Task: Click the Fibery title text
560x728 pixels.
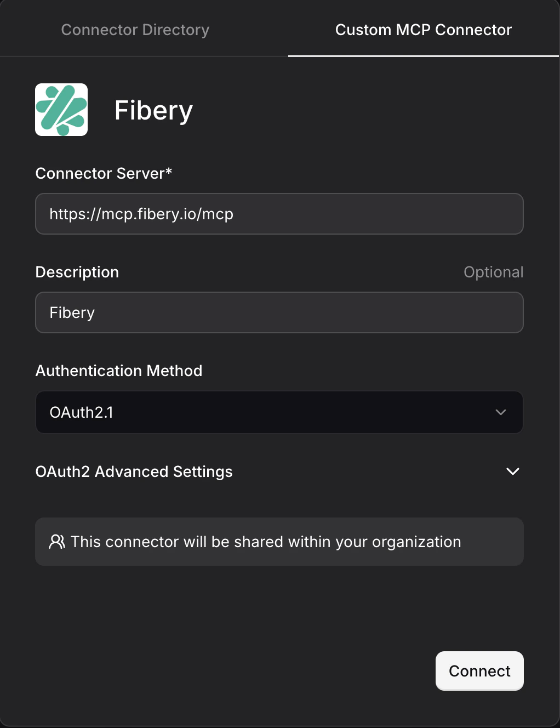Action: (x=153, y=110)
